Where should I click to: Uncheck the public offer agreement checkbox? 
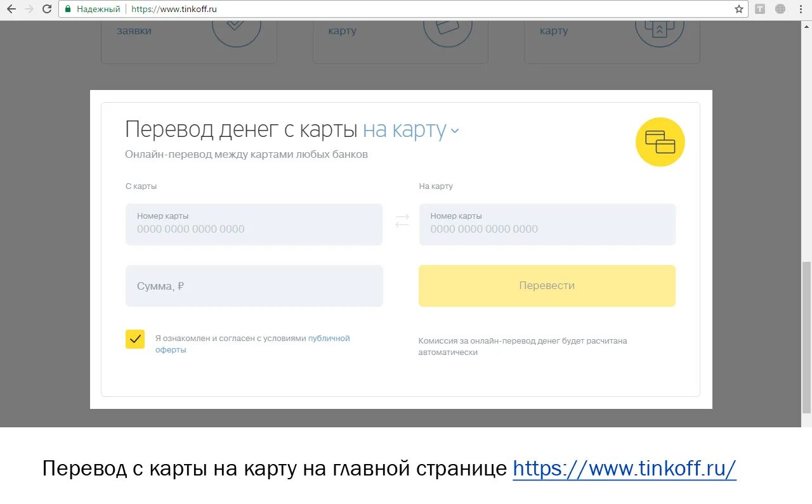coord(135,339)
